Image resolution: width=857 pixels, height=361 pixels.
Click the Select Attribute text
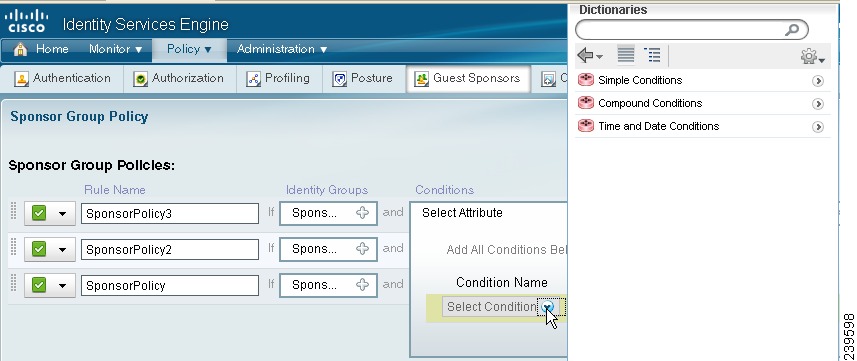(462, 213)
